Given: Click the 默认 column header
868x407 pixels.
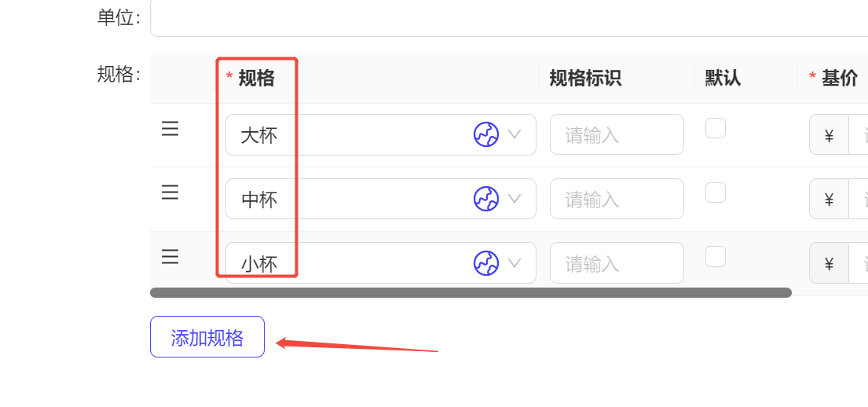Looking at the screenshot, I should (723, 78).
